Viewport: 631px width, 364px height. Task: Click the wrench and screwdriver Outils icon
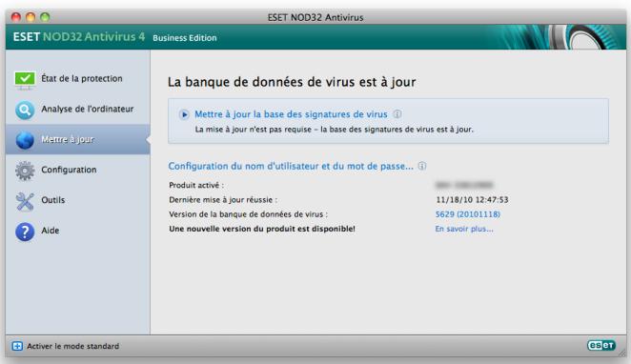point(25,201)
